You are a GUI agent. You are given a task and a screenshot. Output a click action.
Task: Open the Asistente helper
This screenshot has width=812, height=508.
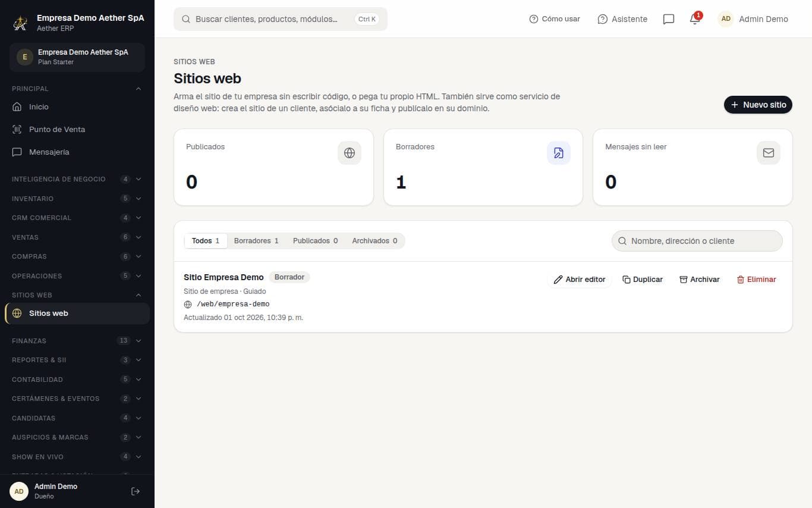pos(622,19)
